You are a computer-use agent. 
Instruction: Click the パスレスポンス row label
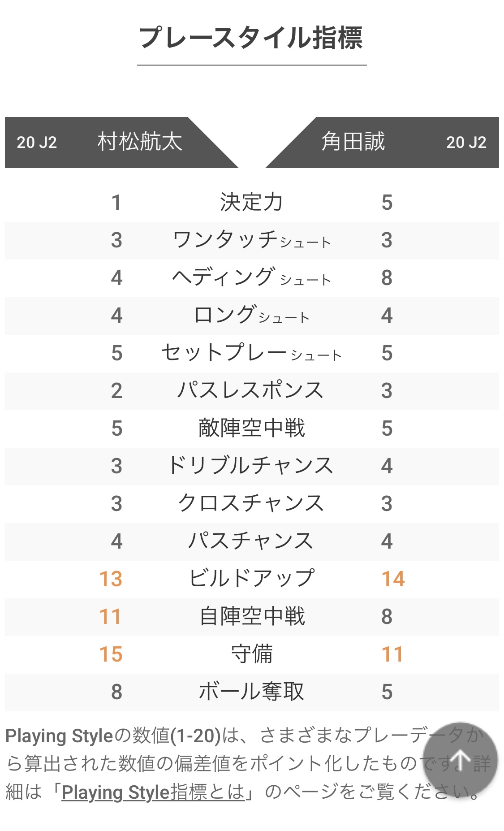[250, 390]
